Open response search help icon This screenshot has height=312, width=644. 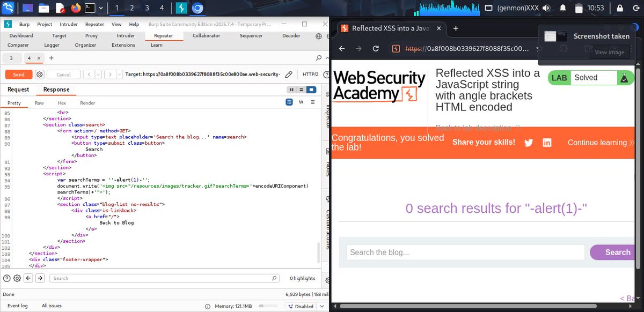tap(6, 278)
